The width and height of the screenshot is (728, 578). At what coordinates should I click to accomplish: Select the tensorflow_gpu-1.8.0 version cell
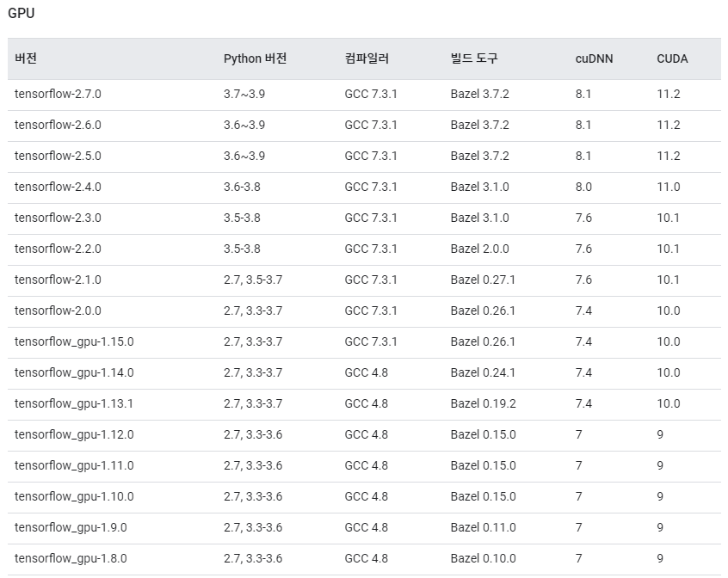tap(71, 558)
